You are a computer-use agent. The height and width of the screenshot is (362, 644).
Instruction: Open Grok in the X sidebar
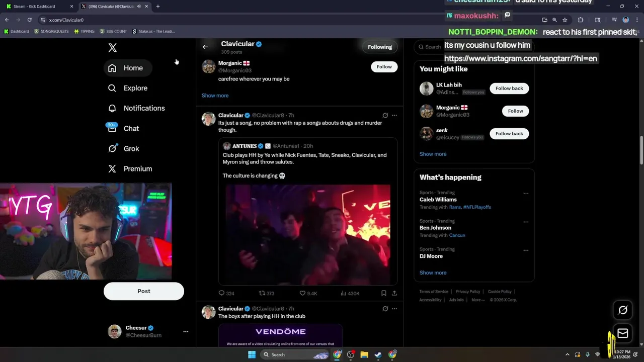point(124,148)
